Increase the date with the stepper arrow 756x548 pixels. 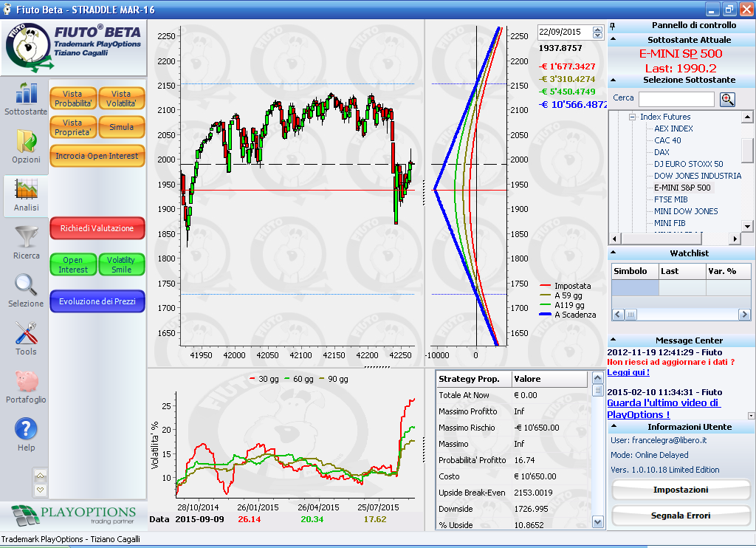[598, 30]
